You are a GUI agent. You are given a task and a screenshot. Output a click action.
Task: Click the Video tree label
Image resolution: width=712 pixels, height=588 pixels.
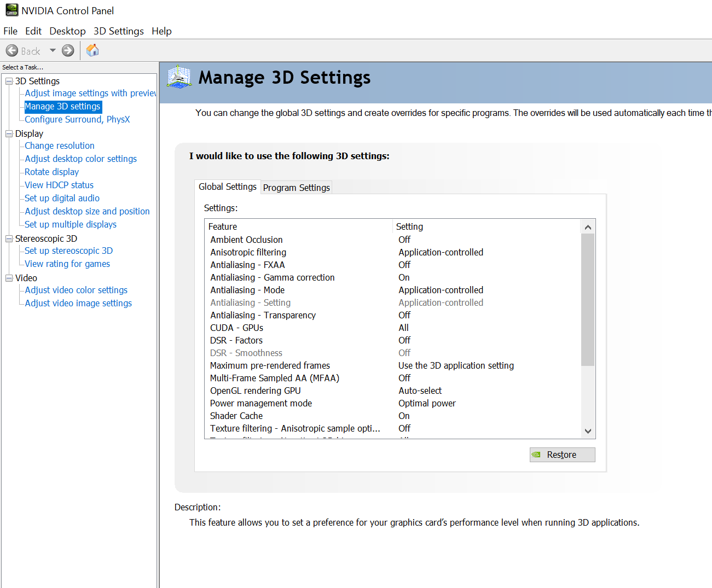pos(26,278)
